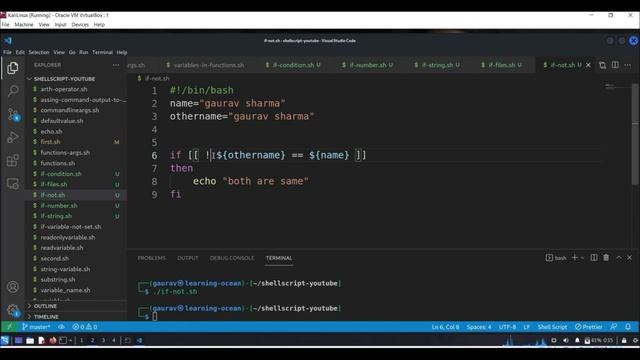Viewport: 640px width, 360px height.
Task: Open the Selection menu in VS Code
Action: click(x=39, y=52)
